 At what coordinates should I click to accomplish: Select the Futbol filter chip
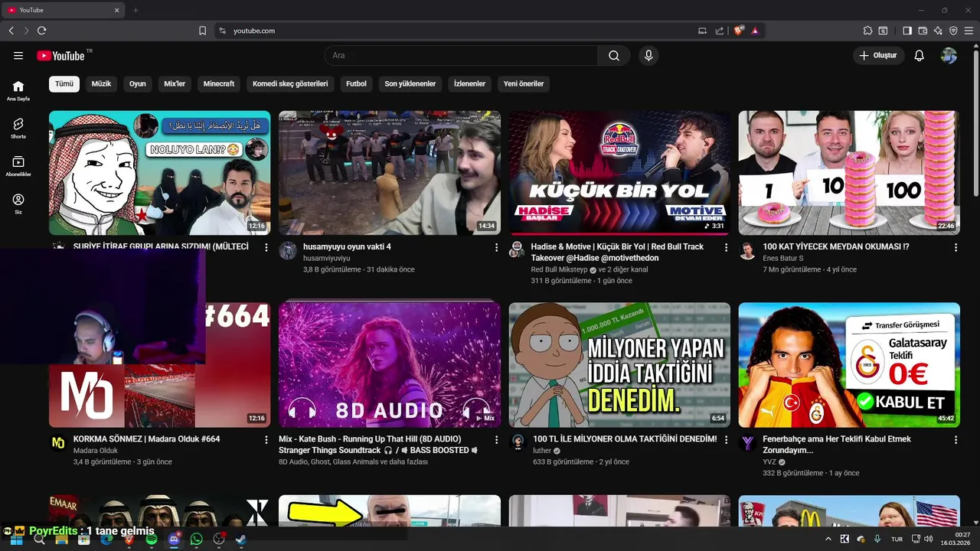click(x=356, y=83)
